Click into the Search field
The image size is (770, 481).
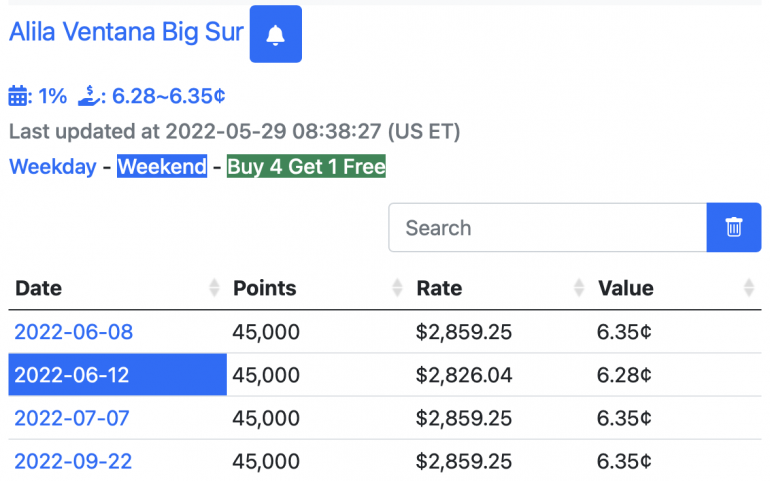click(x=547, y=228)
